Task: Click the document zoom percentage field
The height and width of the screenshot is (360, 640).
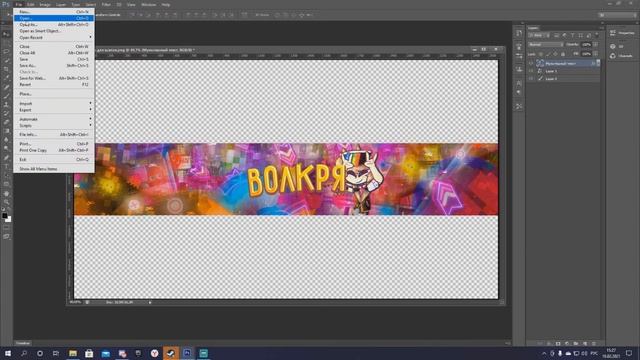Action: [x=76, y=302]
